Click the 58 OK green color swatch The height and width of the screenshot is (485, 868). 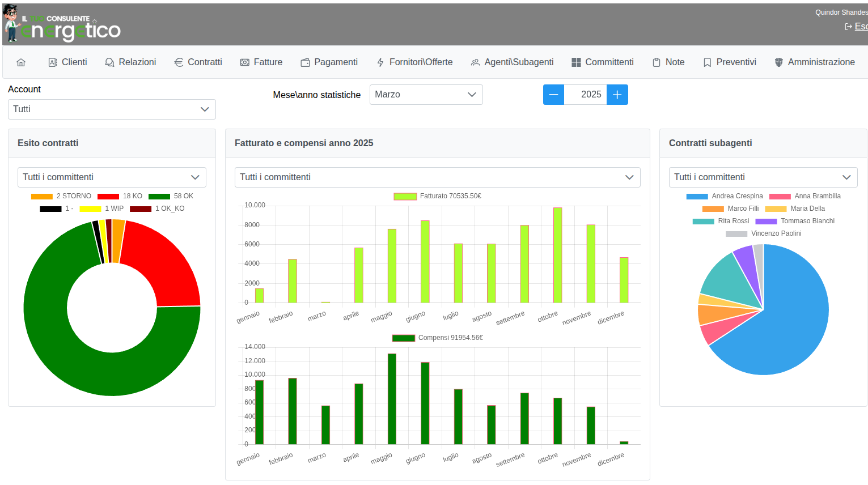click(x=159, y=197)
